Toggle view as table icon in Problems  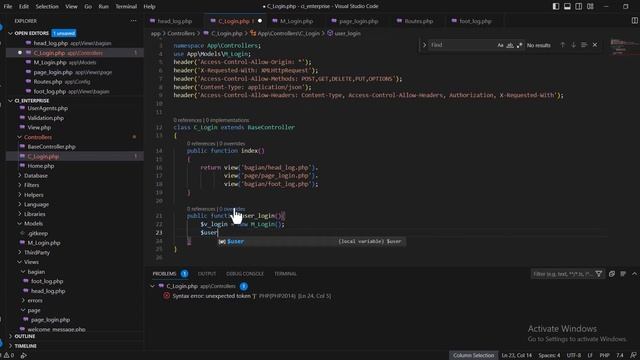point(623,274)
